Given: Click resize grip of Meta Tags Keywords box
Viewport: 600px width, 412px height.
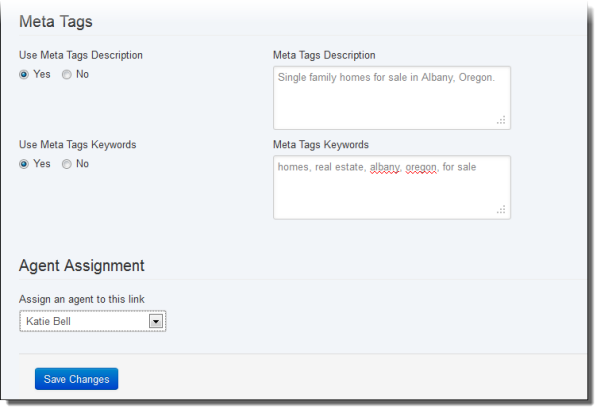Looking at the screenshot, I should point(501,210).
